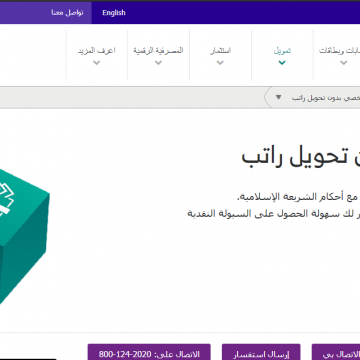
Task: Expand chevron under اعرف المزيد
Action: (x=97, y=62)
